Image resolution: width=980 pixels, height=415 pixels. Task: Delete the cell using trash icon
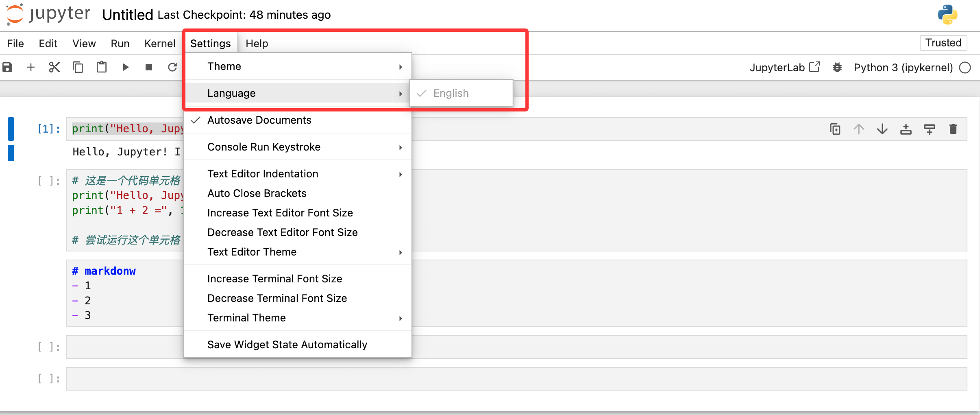(953, 129)
